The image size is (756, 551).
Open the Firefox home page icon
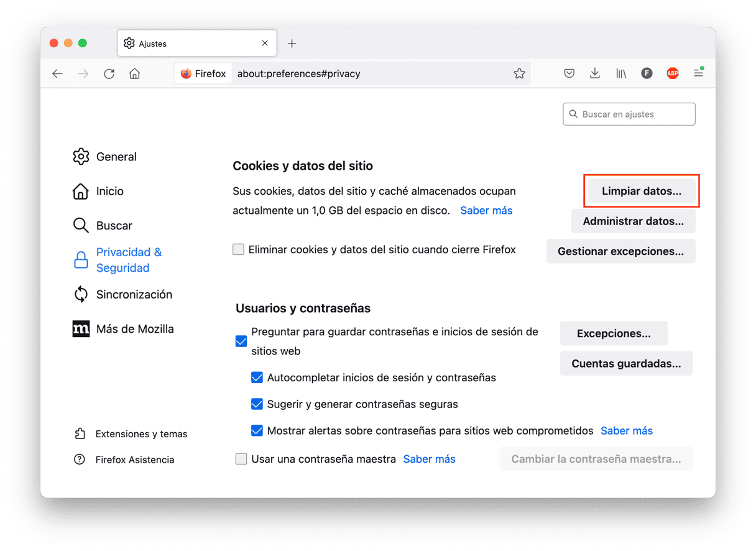[x=134, y=73]
